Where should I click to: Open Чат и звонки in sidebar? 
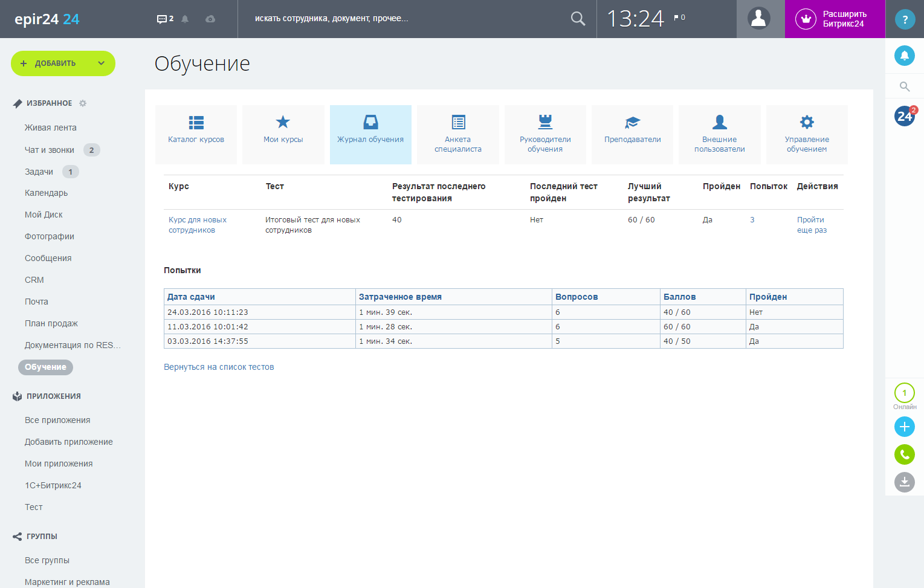50,150
